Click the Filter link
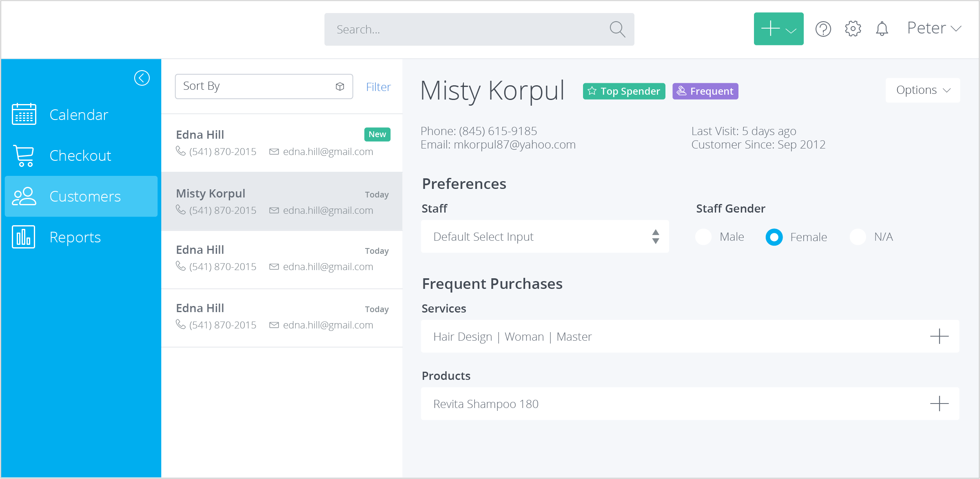 (x=378, y=86)
